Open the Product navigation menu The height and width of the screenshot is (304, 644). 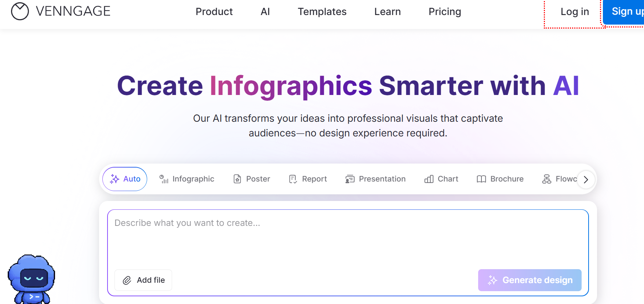pos(214,12)
